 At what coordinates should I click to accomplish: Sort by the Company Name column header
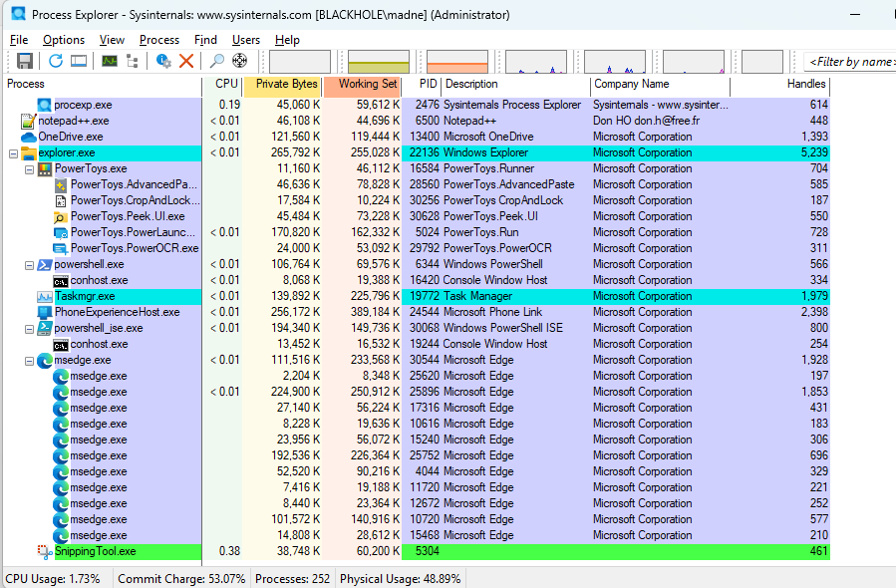[660, 85]
